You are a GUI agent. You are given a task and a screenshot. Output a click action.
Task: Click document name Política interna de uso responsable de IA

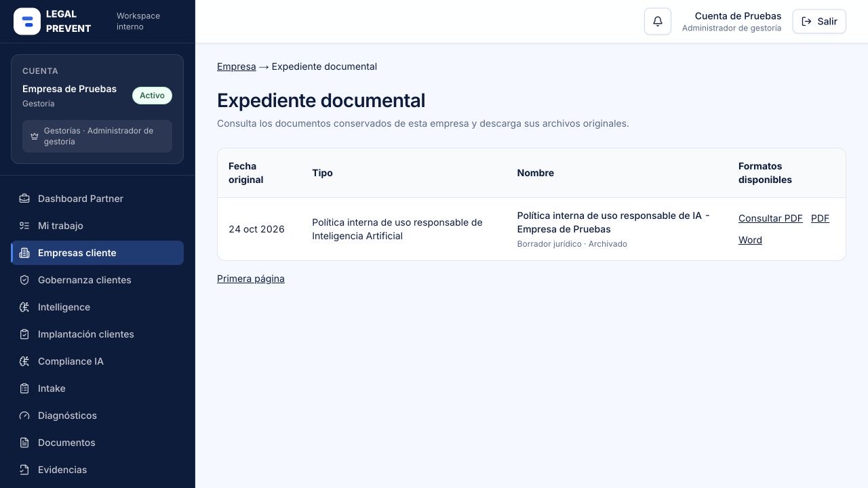(x=613, y=222)
